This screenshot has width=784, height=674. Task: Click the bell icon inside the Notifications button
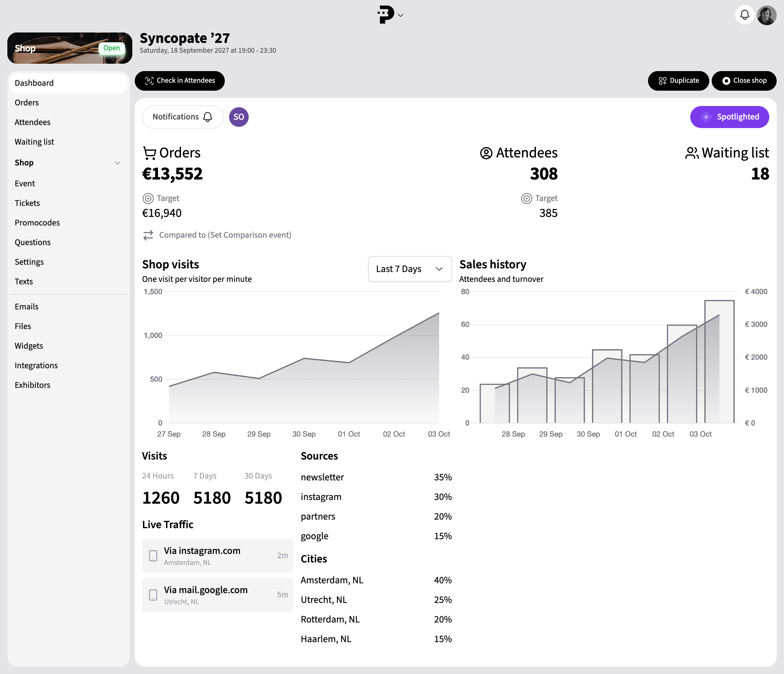pyautogui.click(x=208, y=117)
